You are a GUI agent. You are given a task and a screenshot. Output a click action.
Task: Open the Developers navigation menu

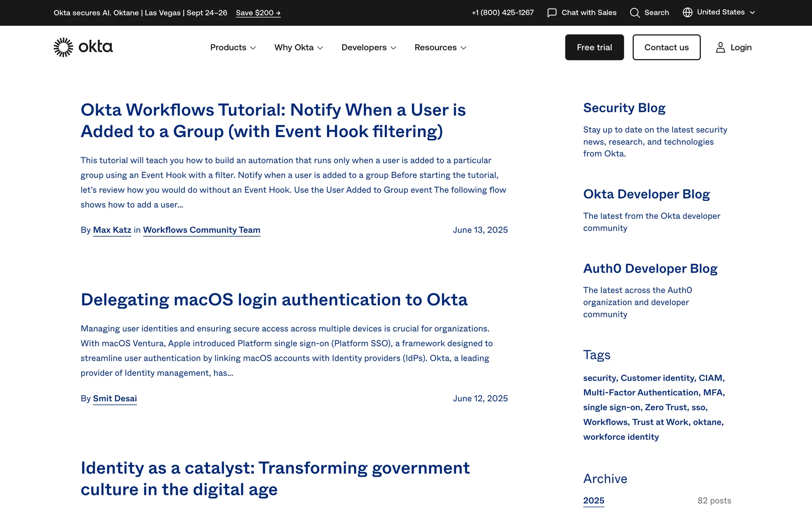coord(369,47)
